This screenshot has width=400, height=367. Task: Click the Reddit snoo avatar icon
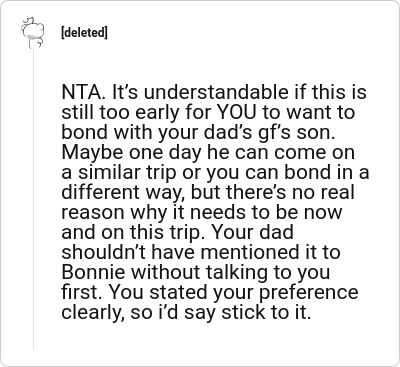(x=33, y=33)
